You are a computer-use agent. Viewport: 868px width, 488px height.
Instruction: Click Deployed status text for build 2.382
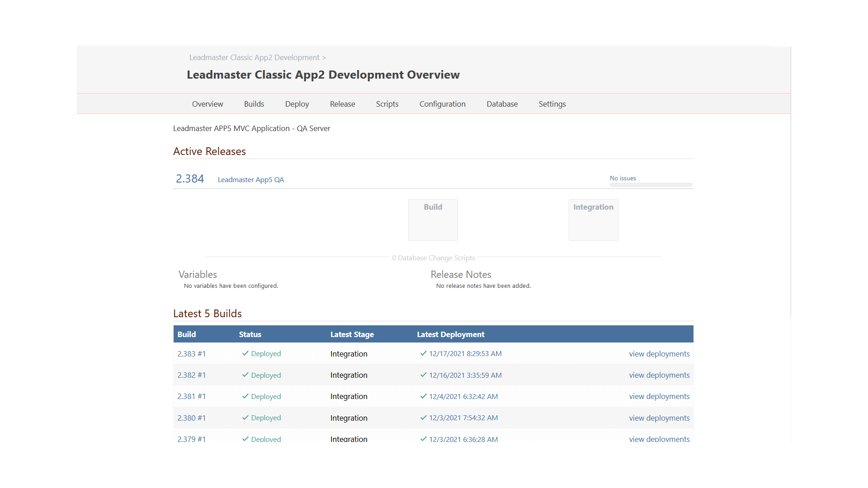pyautogui.click(x=266, y=375)
